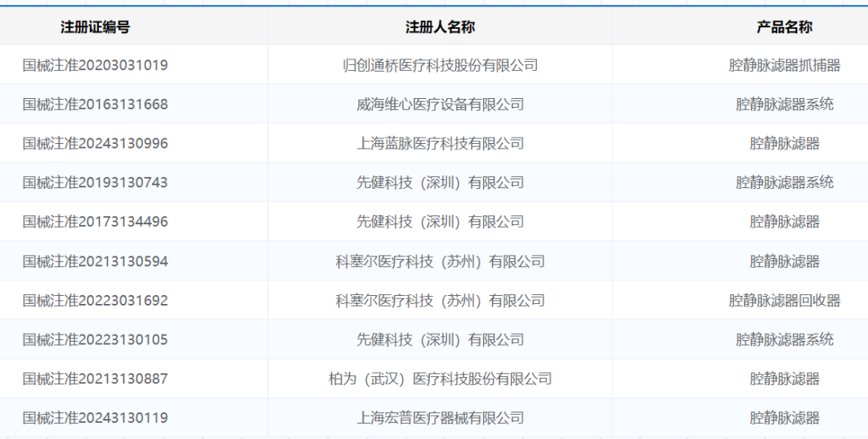
Task: Click 先健科技（深圳）有限公司 in row 国械注准20173134496
Action: tap(440, 221)
